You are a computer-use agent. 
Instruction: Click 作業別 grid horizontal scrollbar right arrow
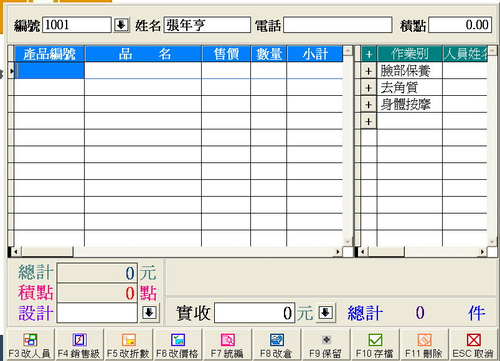[x=482, y=252]
